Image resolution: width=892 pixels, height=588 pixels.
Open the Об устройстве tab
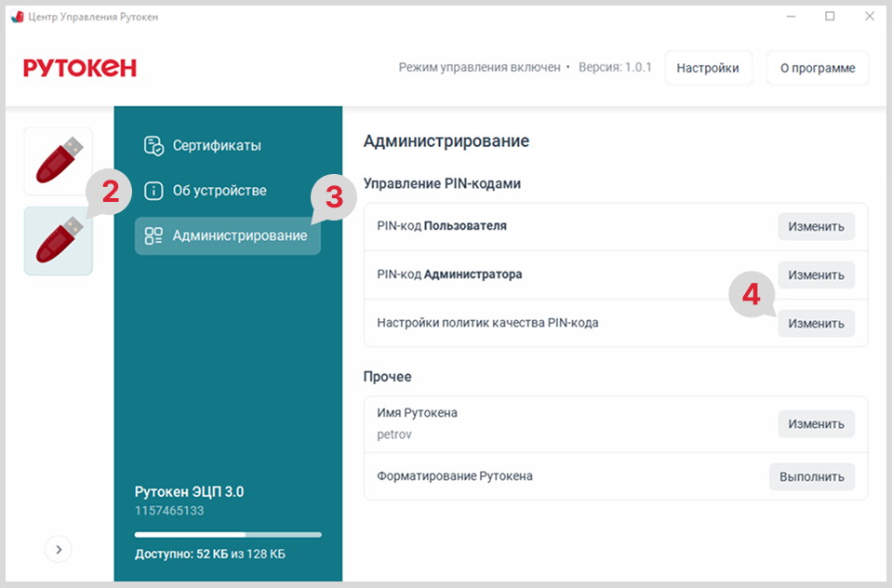coord(219,191)
